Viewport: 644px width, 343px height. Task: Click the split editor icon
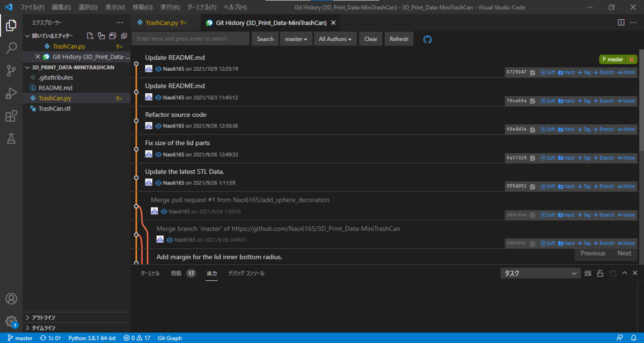(621, 23)
